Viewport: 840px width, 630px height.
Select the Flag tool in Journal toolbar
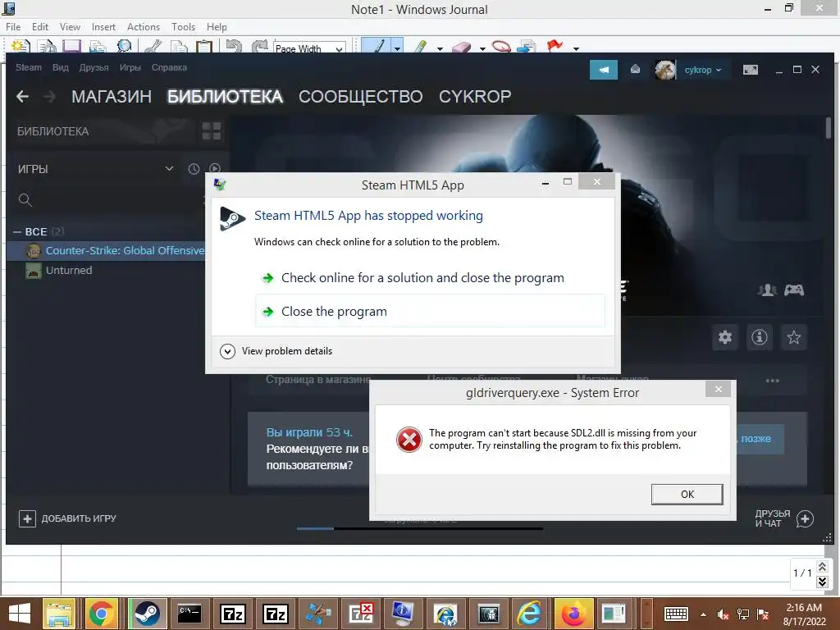coord(555,46)
